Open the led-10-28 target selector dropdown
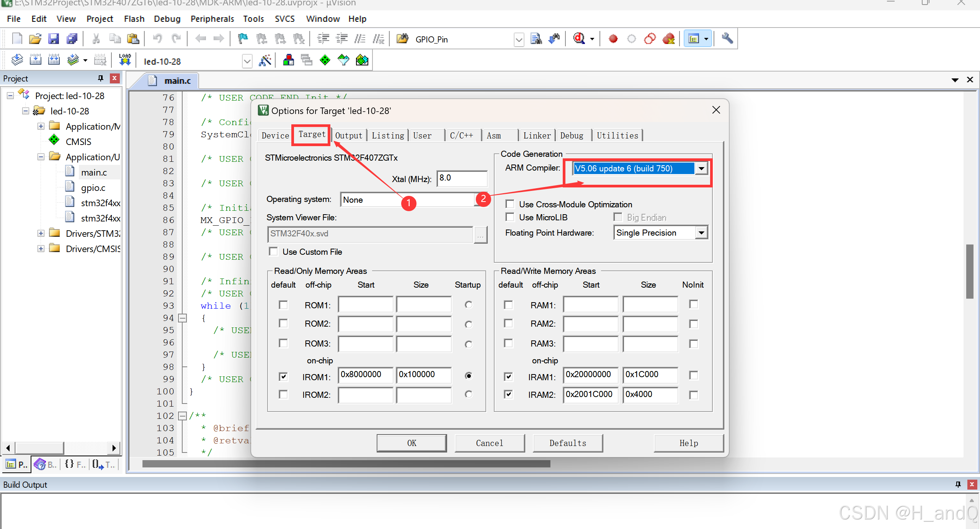This screenshot has width=980, height=529. pyautogui.click(x=247, y=61)
